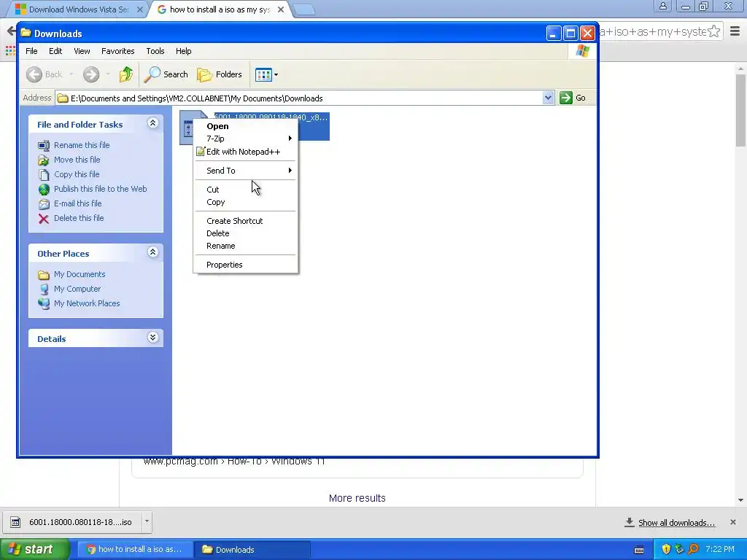Screen dimensions: 747x560
Task: Click More results link
Action: [357, 498]
